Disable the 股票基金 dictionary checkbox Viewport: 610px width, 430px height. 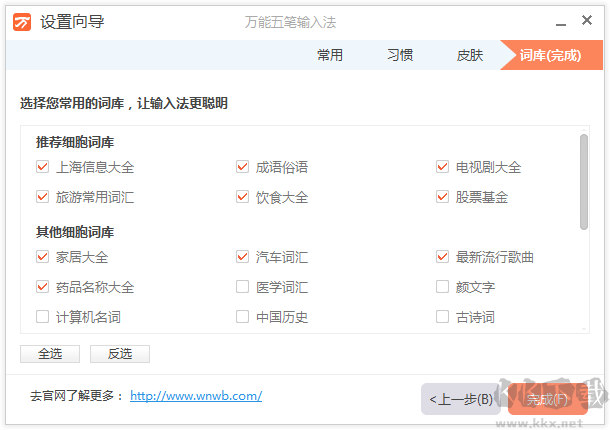point(442,197)
